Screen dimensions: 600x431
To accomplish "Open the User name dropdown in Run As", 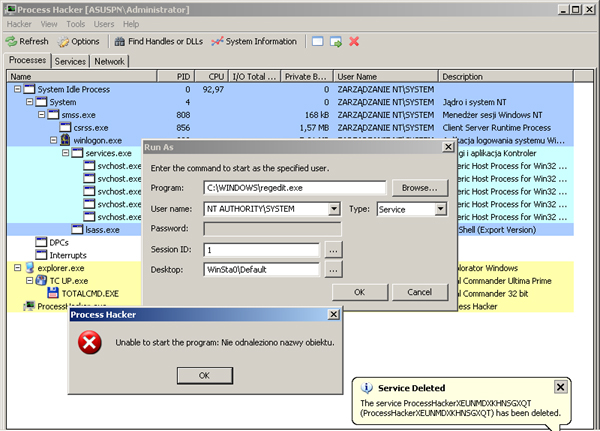I will 334,209.
